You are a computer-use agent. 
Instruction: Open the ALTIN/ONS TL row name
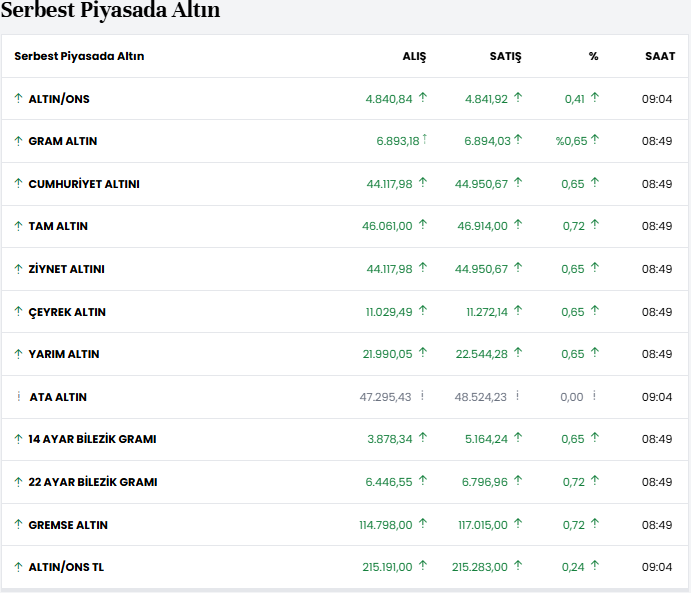tap(66, 567)
